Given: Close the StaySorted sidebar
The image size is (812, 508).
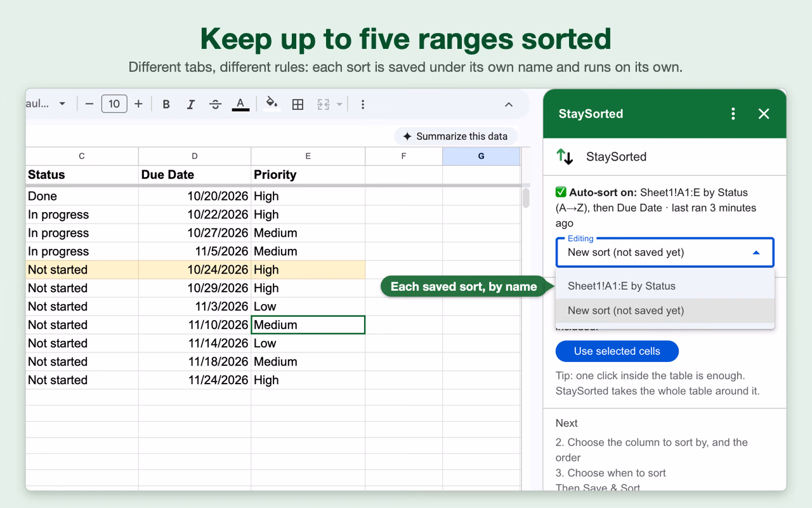Looking at the screenshot, I should tap(764, 114).
